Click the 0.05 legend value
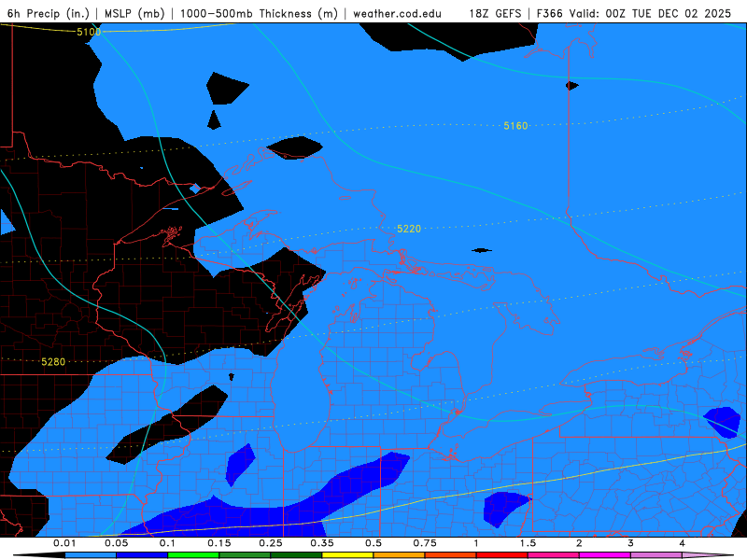Screen dimensions: 747x560 116,543
